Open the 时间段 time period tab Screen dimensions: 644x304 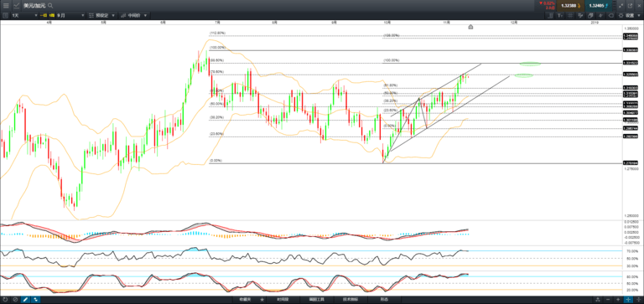[x=283, y=300]
